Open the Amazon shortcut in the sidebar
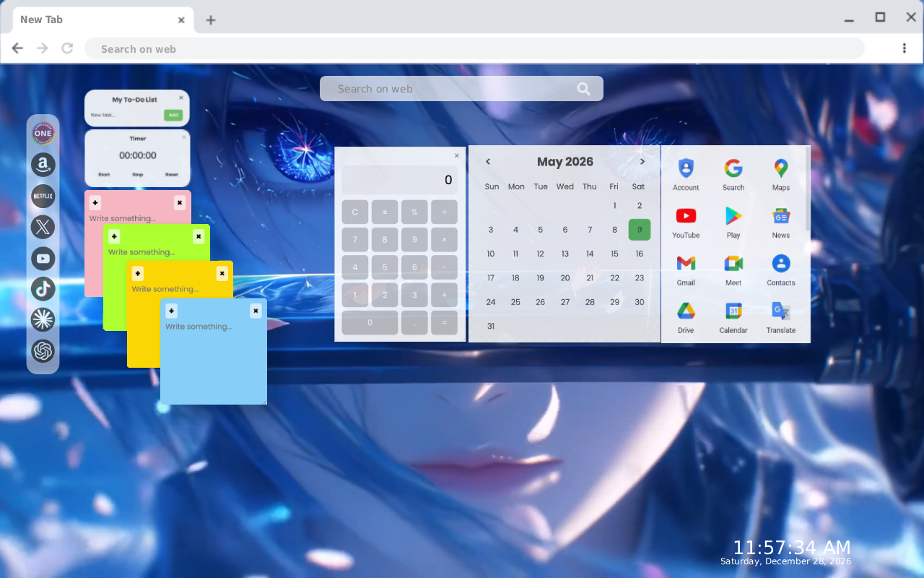The image size is (924, 578). 43,165
